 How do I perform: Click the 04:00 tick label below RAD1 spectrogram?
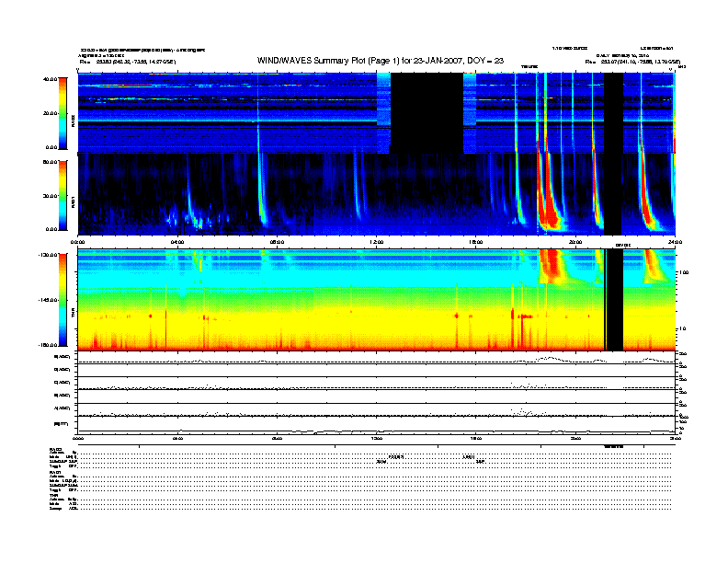coord(177,242)
